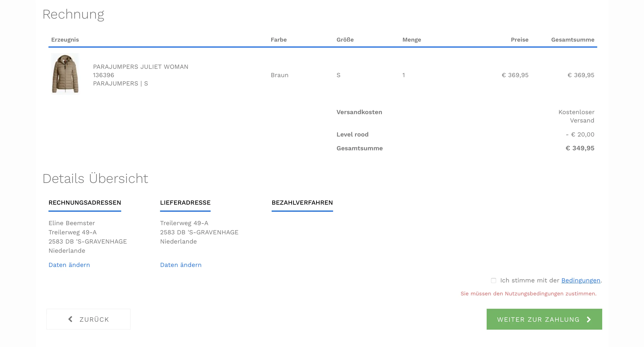This screenshot has height=347, width=644.
Task: Click the error message about Nutzungsbedingungen
Action: [528, 294]
